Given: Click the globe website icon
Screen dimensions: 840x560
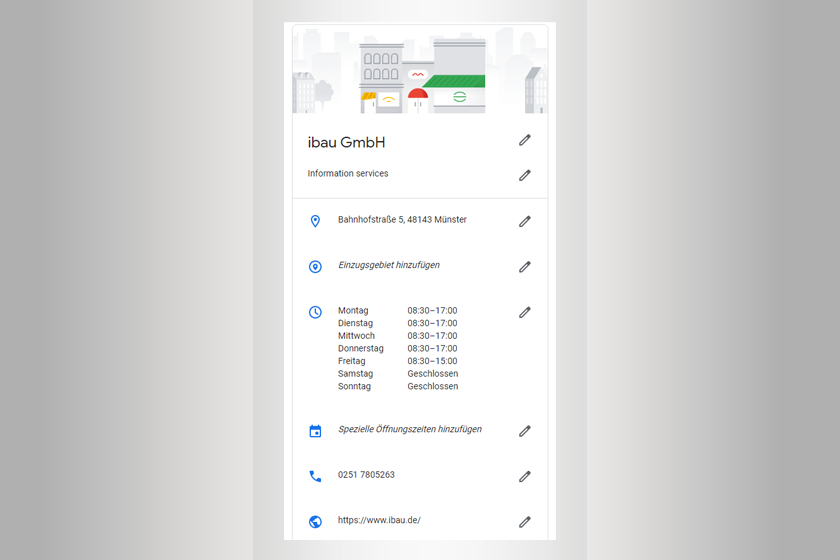Looking at the screenshot, I should coord(316,521).
